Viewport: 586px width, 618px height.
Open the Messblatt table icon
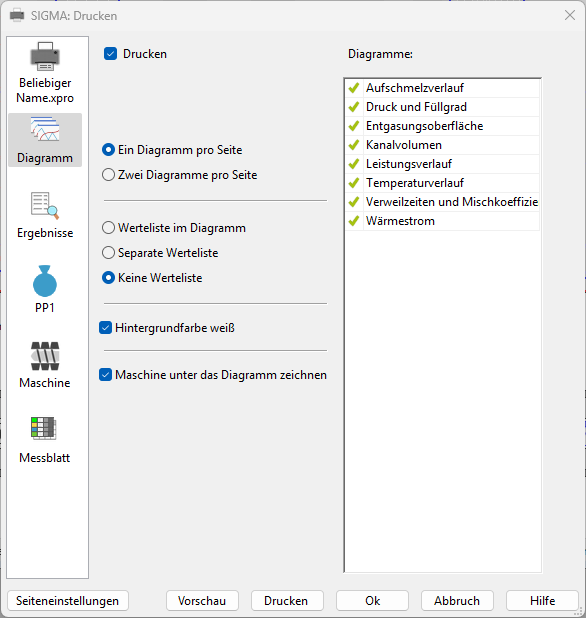tap(44, 428)
